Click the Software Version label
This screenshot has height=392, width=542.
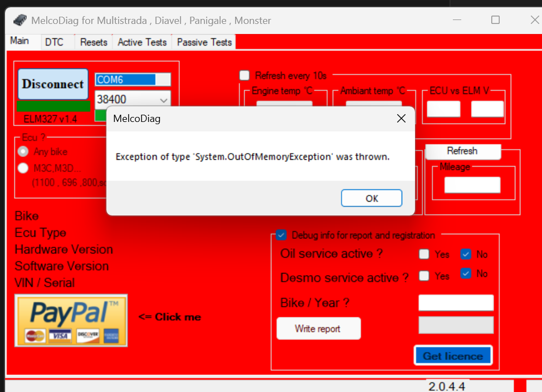[62, 266]
